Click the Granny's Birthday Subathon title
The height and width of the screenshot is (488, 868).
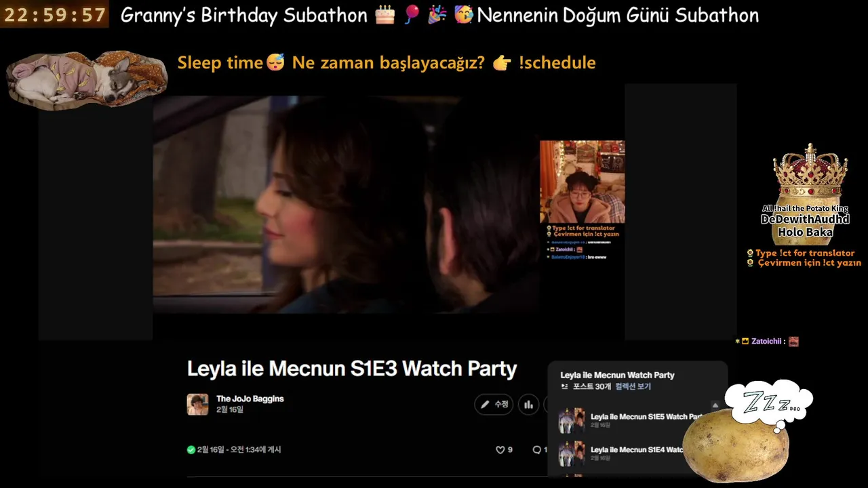[x=244, y=16]
